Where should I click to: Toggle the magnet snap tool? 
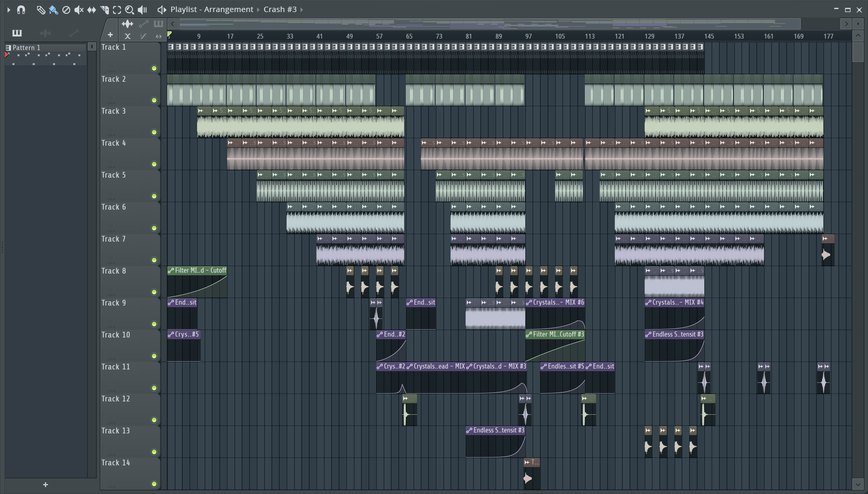[x=21, y=10]
